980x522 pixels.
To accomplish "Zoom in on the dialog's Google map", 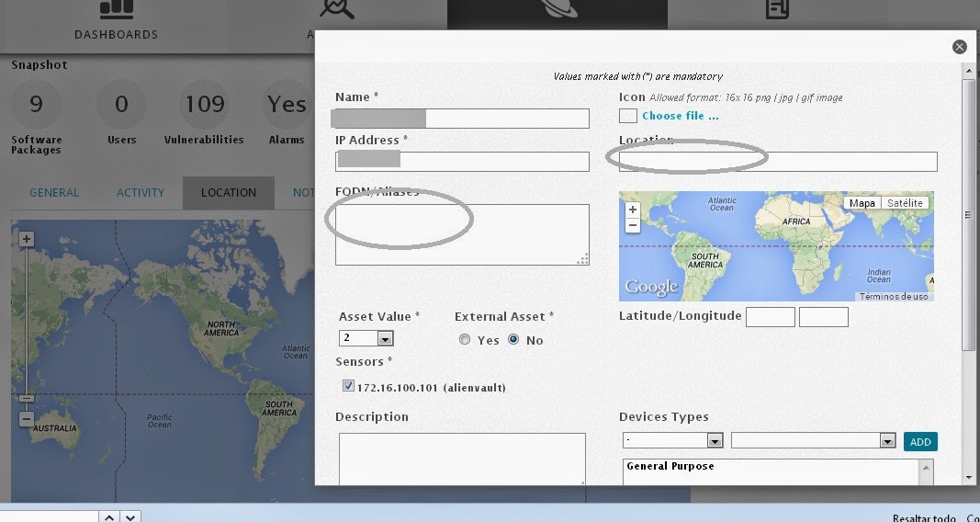I will pyautogui.click(x=632, y=210).
